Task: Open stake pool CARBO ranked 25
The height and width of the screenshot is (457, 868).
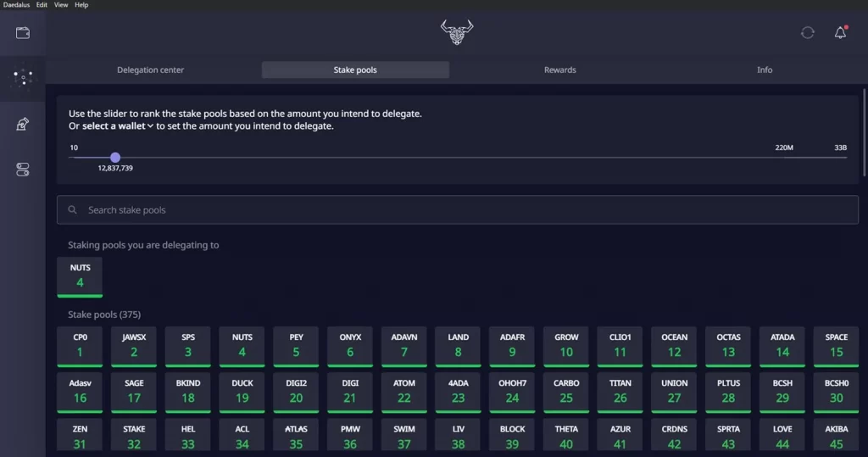Action: (566, 393)
